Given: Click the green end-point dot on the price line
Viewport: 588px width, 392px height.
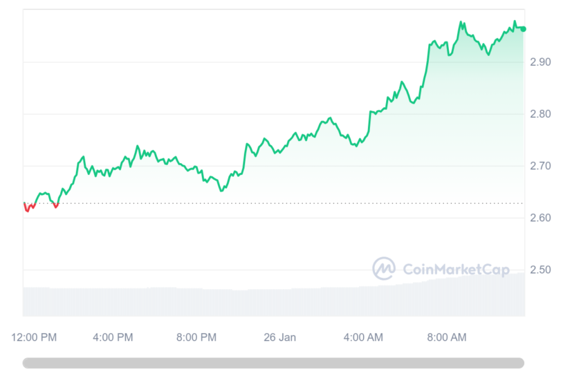Looking at the screenshot, I should [x=523, y=29].
